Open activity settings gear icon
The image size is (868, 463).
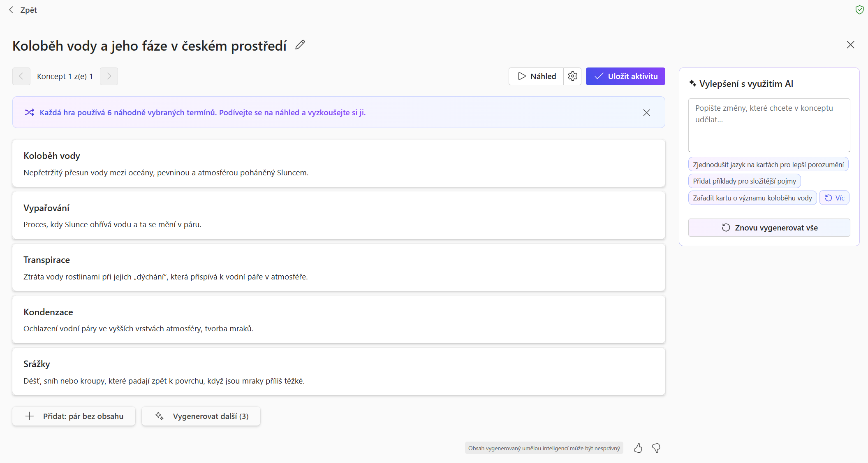coord(572,76)
